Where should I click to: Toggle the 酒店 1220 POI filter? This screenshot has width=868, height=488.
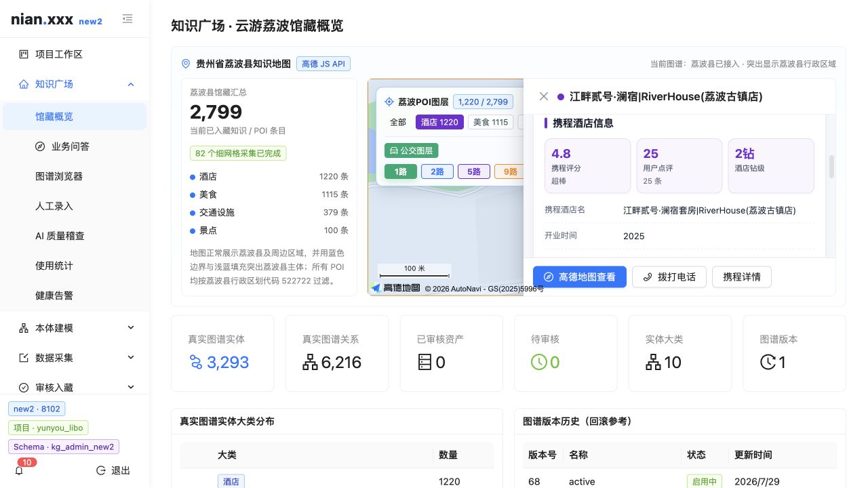click(439, 122)
